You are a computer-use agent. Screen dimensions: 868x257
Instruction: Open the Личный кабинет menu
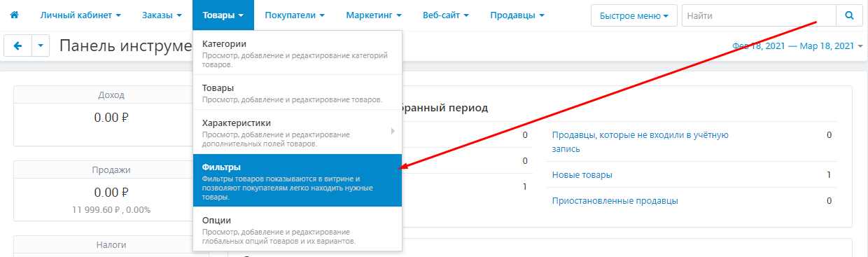[80, 15]
